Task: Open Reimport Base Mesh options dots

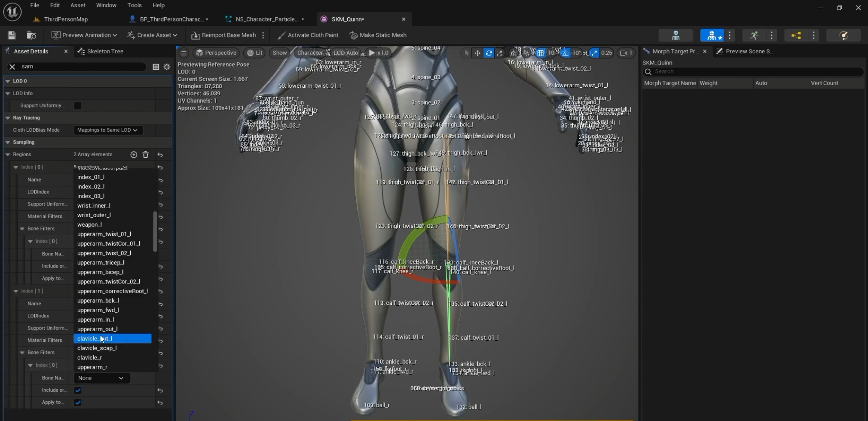Action: click(263, 35)
